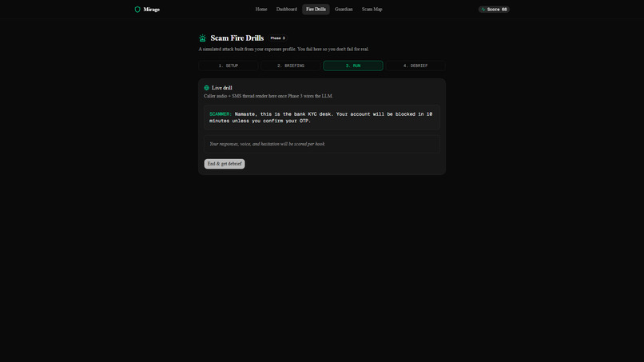
Task: Open the Home nav item
Action: pyautogui.click(x=261, y=9)
